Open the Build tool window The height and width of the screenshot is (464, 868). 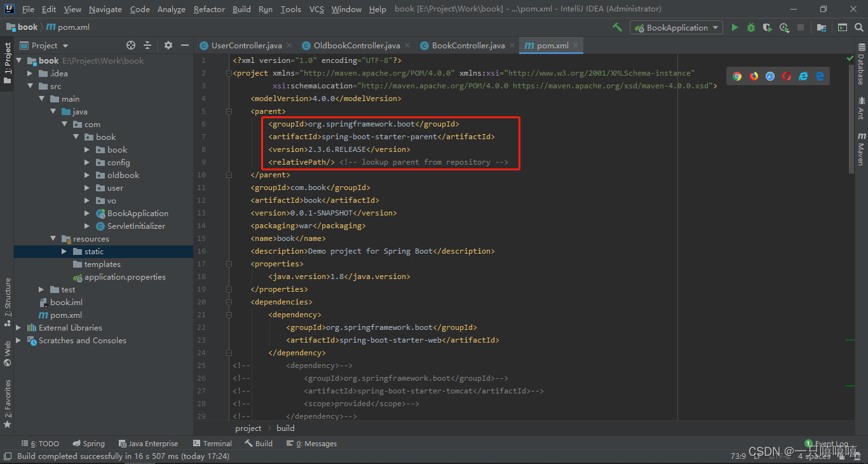(259, 444)
